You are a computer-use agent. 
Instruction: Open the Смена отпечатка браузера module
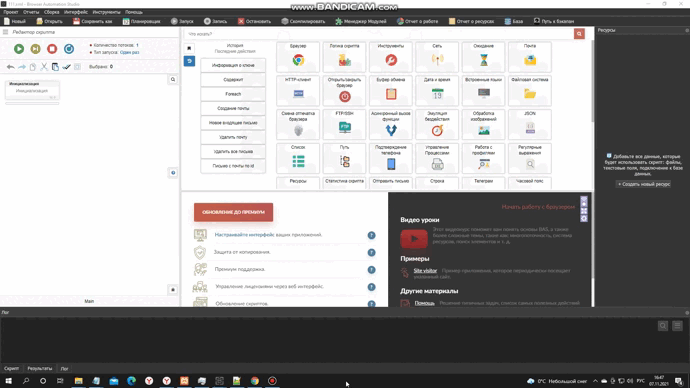click(x=298, y=124)
